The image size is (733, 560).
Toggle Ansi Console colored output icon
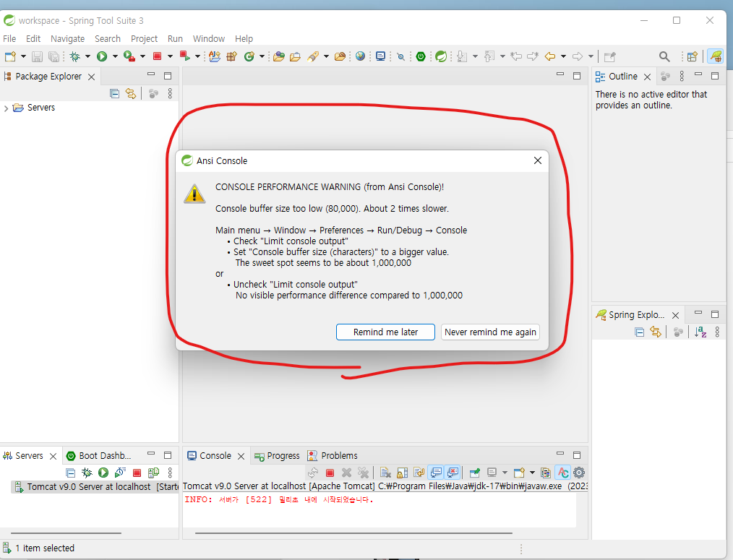point(563,473)
